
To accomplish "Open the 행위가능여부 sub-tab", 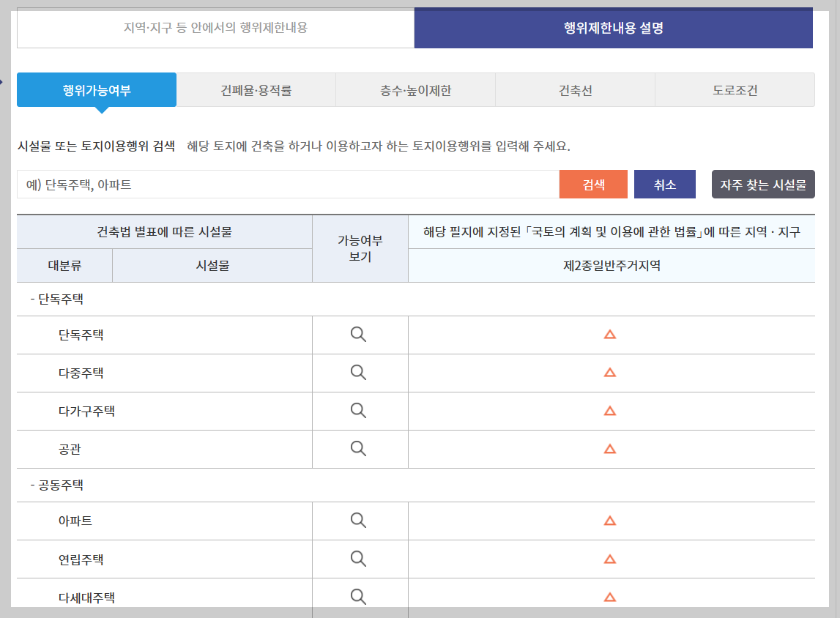I will [97, 90].
